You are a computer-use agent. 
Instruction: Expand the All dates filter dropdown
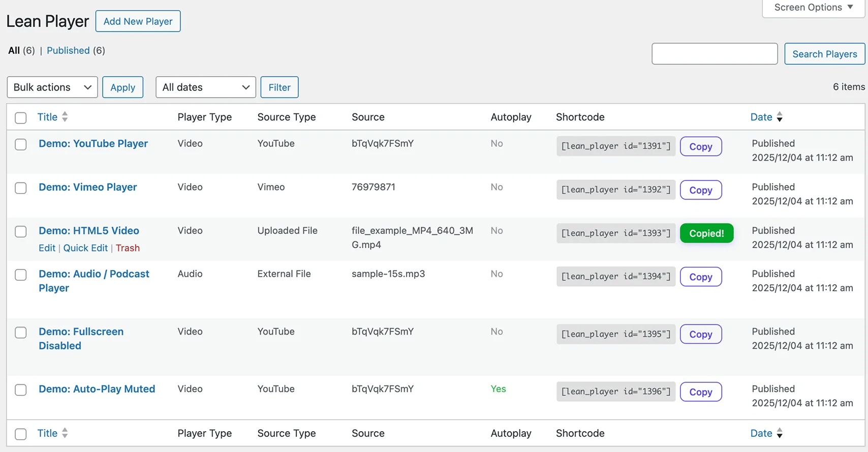[x=205, y=87]
